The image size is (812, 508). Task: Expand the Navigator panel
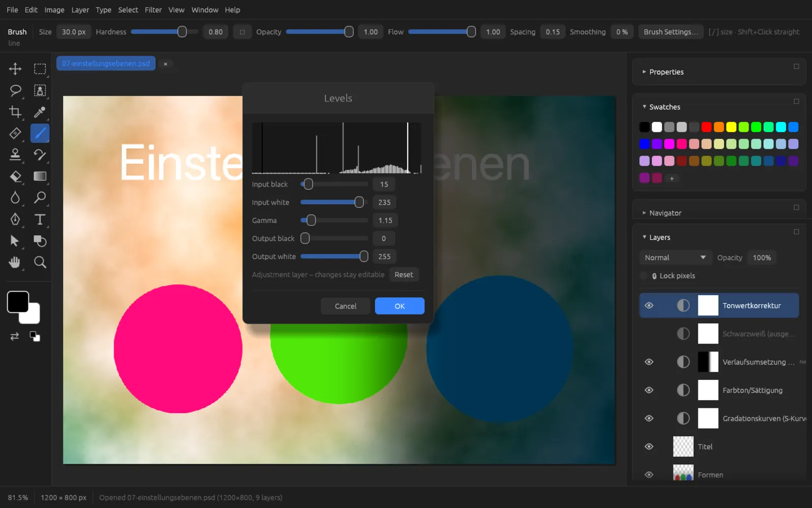pyautogui.click(x=644, y=213)
